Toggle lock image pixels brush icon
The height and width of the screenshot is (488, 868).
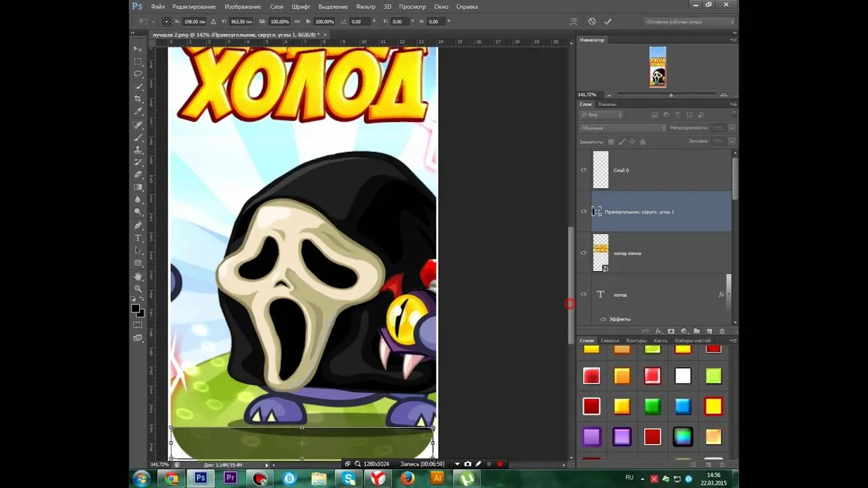[622, 142]
